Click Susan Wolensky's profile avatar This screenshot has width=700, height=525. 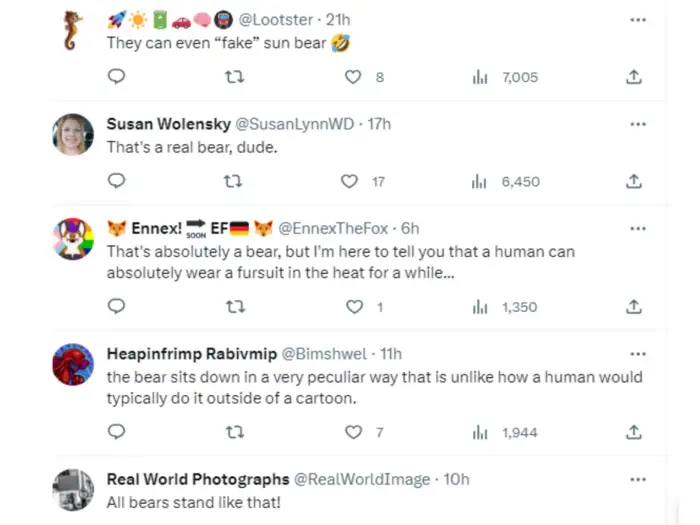(x=73, y=135)
